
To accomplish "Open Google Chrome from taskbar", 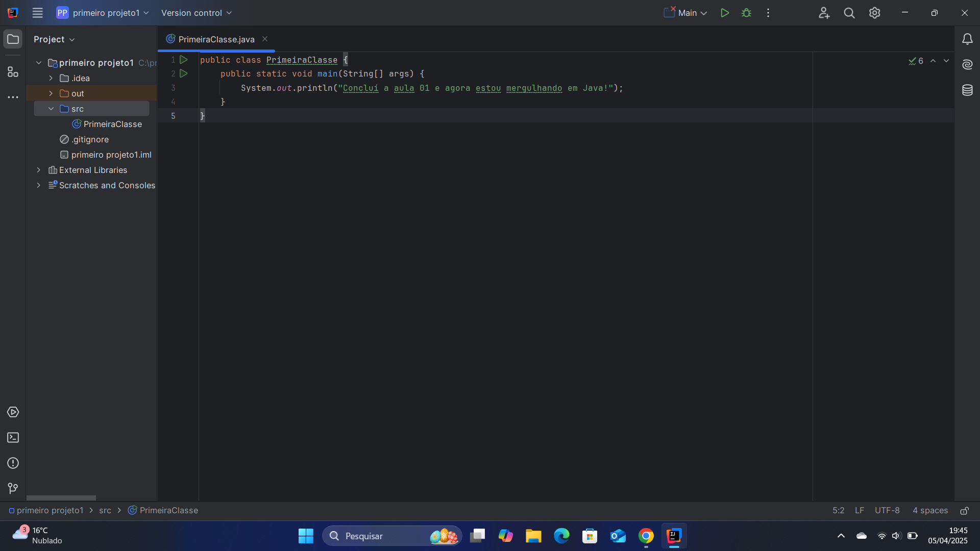I will pyautogui.click(x=646, y=536).
